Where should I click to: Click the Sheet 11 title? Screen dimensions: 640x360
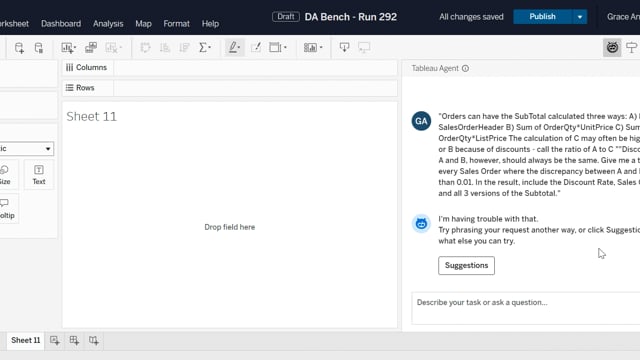[91, 117]
